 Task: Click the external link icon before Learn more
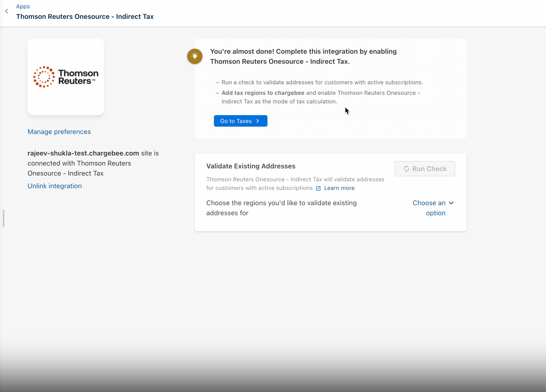point(318,188)
